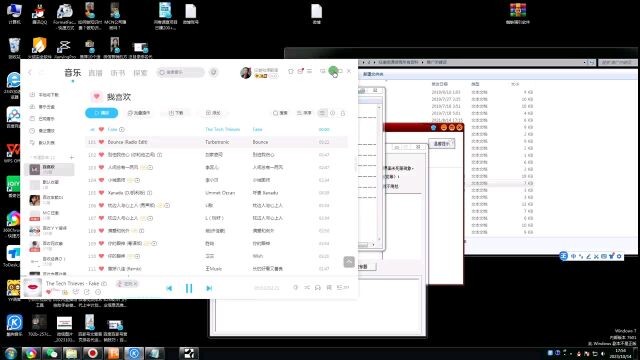Image resolution: width=640 pixels, height=360 pixels.
Task: Click the batch operation button in playlist toolbar
Action: pyautogui.click(x=139, y=113)
